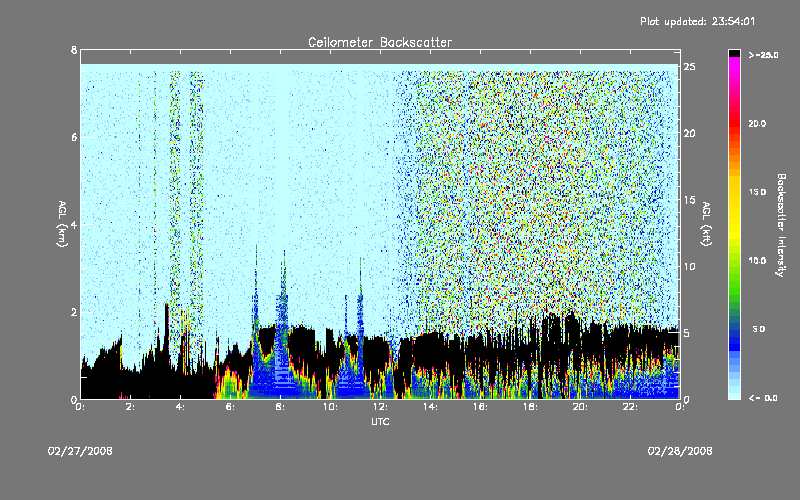The height and width of the screenshot is (500, 800).
Task: Click the '18:' hour tick on time axis
Action: [x=530, y=407]
